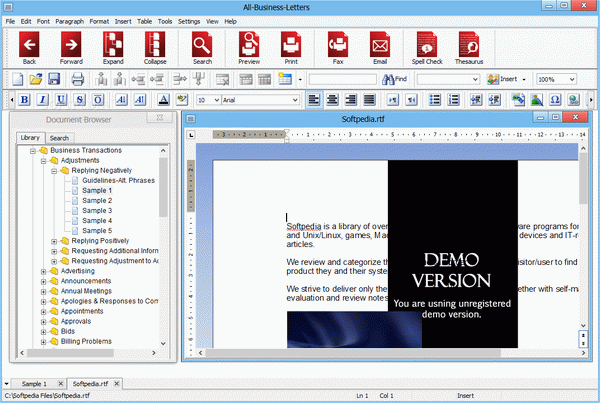
Task: Switch to the Search tab in Document Browser
Action: pyautogui.click(x=59, y=138)
